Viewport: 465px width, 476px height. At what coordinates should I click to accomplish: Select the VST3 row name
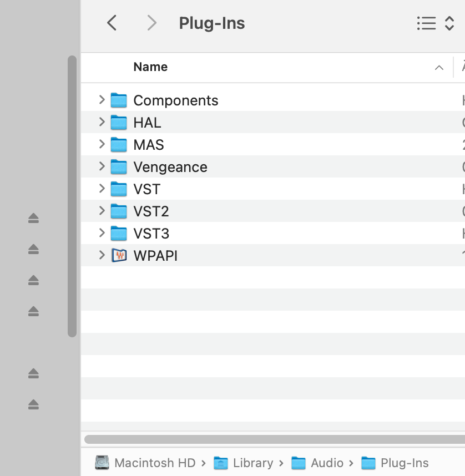click(151, 234)
